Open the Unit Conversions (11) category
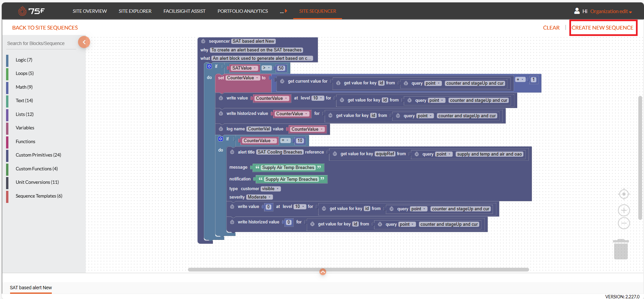 click(37, 182)
